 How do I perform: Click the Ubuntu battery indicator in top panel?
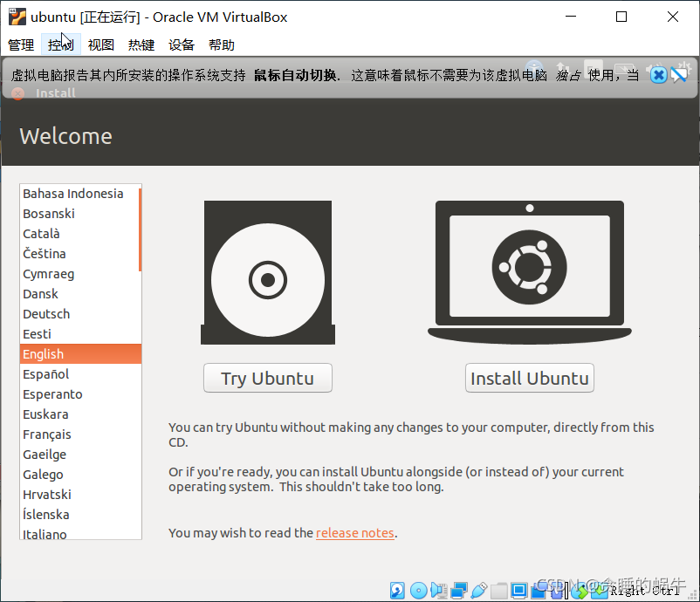(624, 68)
